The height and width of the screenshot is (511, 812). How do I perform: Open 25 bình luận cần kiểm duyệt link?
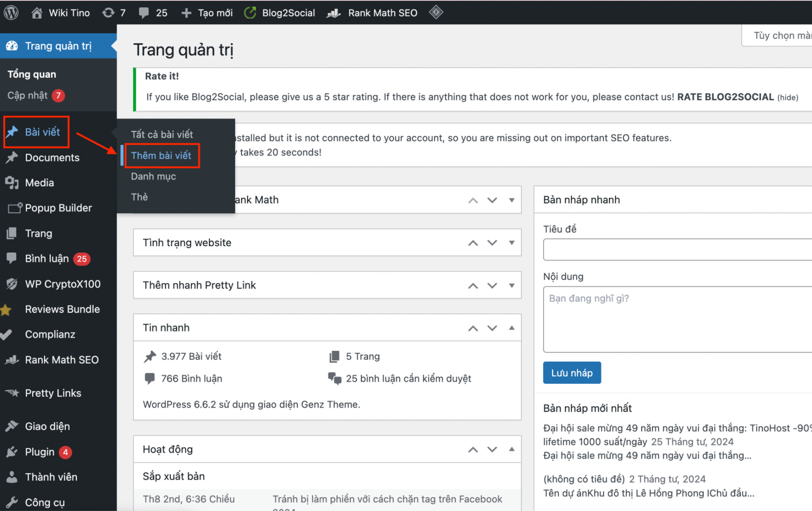click(x=409, y=379)
